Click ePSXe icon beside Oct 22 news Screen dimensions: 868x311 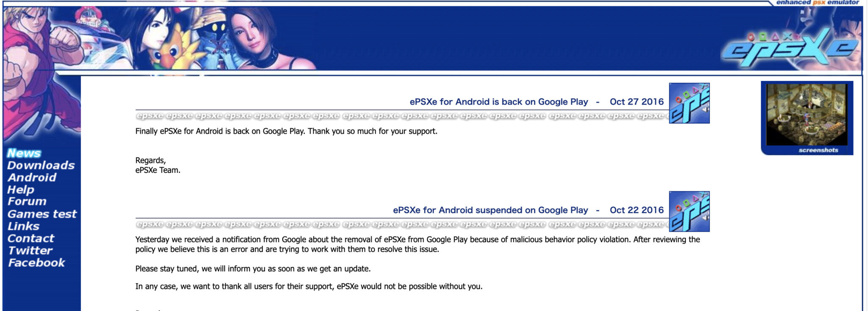tap(689, 211)
